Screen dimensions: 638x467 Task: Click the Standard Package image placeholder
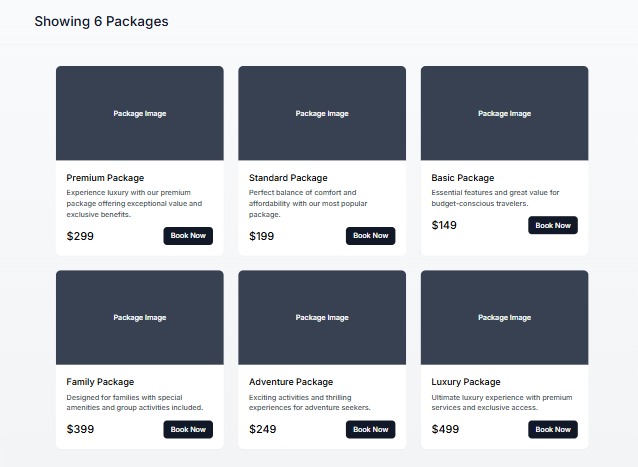pos(322,113)
